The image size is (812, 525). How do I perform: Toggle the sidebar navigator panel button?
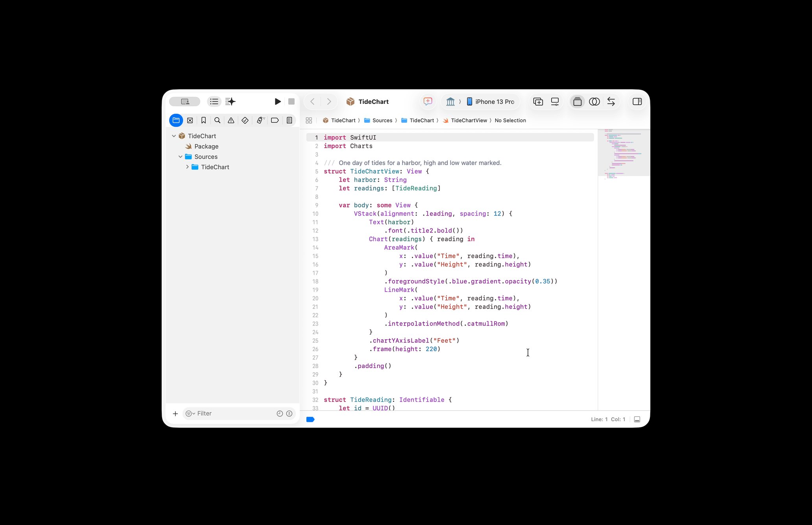(x=185, y=102)
